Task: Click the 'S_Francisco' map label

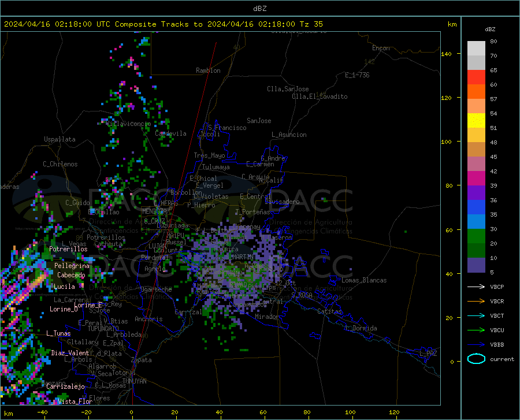Action: pos(227,128)
